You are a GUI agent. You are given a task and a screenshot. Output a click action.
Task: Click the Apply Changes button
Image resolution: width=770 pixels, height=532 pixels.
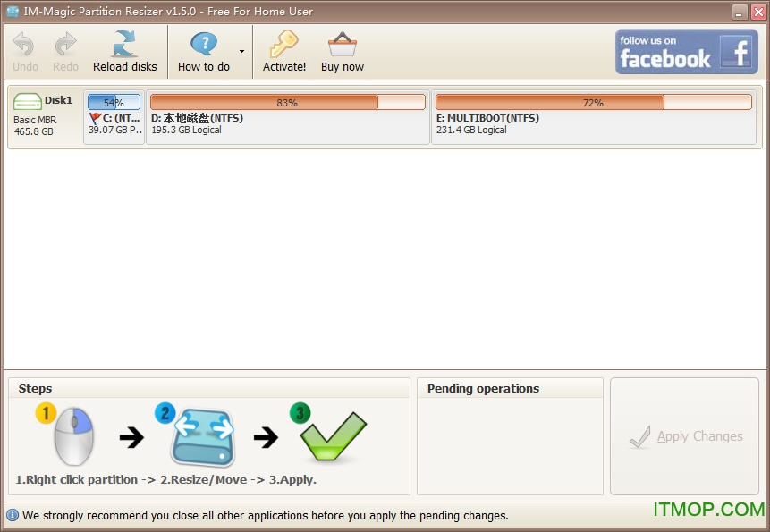(684, 436)
